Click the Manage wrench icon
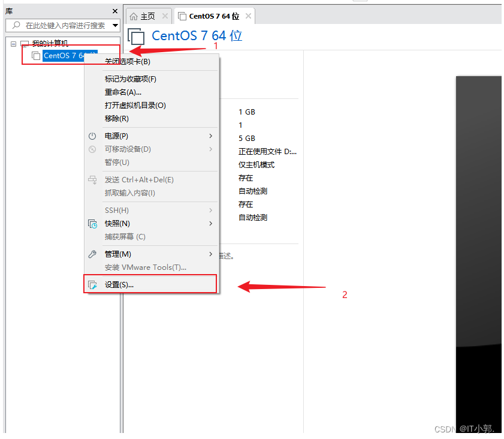The height and width of the screenshot is (439, 504). point(92,254)
